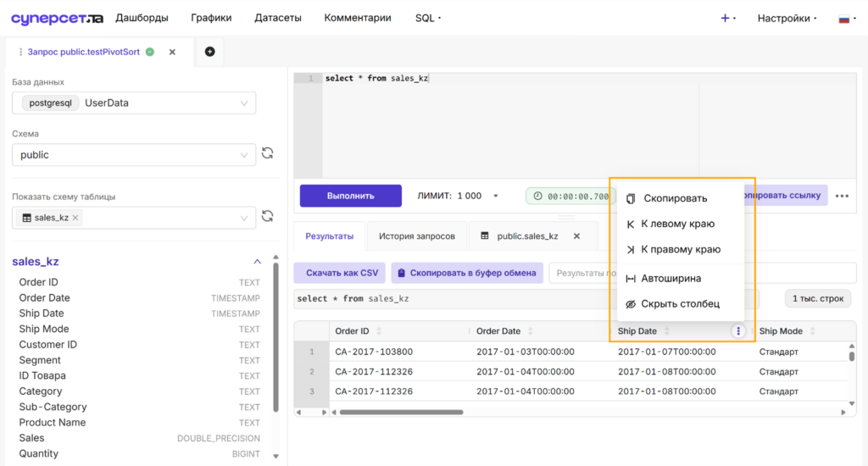Open the schema selector public
The height and width of the screenshot is (466, 868).
point(134,155)
